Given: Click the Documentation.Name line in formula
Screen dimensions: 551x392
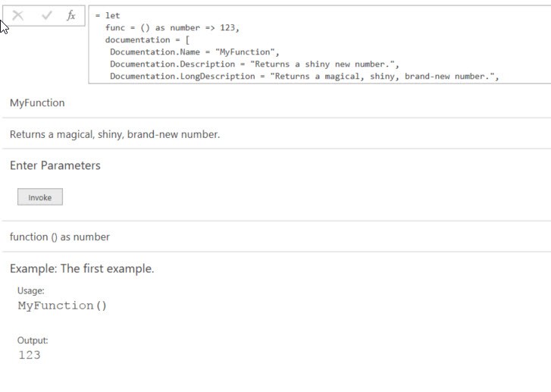Looking at the screenshot, I should pos(194,52).
